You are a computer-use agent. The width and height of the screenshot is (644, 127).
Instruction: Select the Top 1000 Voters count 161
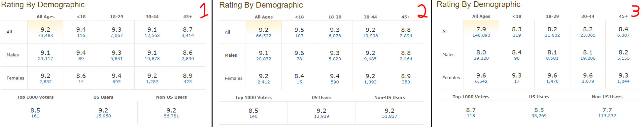pos(35,116)
